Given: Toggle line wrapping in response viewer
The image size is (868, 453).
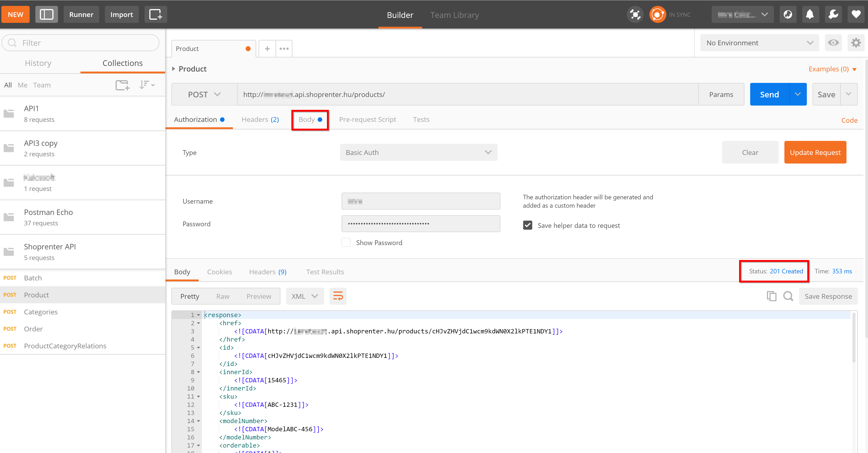Looking at the screenshot, I should click(x=338, y=296).
